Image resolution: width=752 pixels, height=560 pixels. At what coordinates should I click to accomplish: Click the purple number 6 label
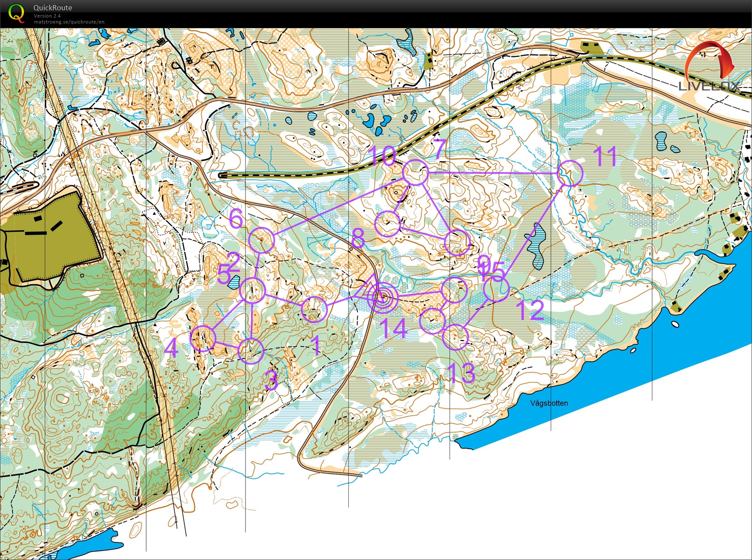(x=236, y=218)
